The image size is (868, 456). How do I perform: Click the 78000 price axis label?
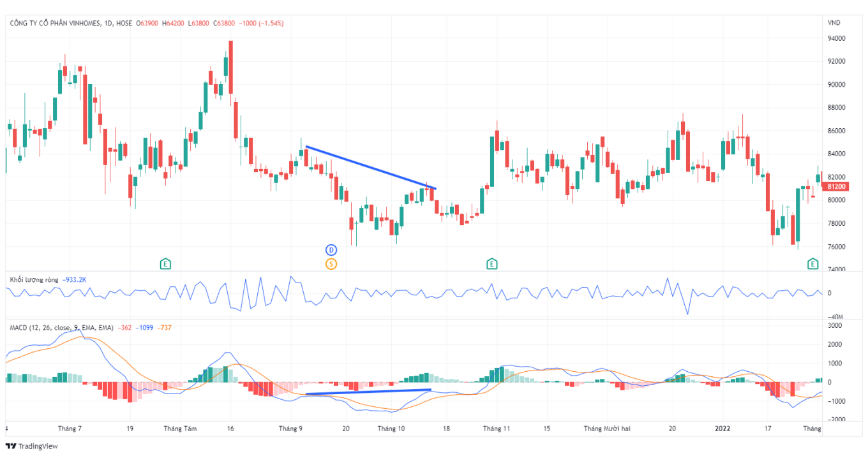(x=837, y=223)
